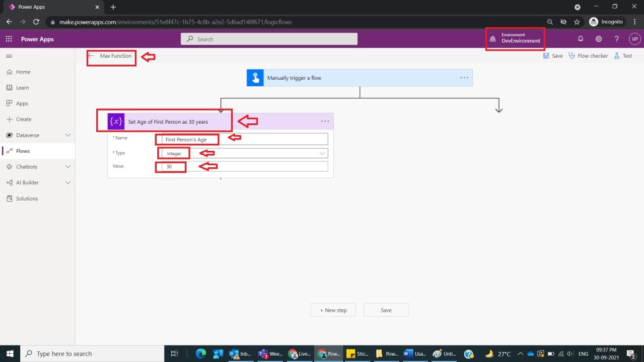Open the Flow checker
Screen dimensions: 644x362
point(588,56)
